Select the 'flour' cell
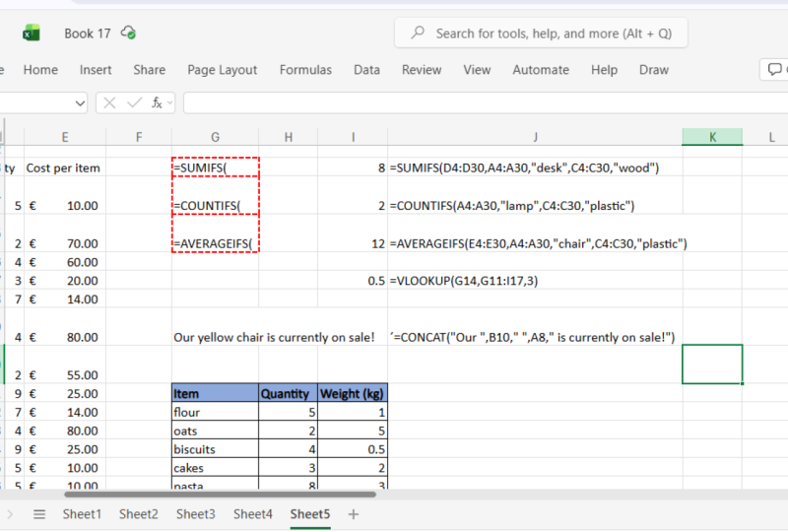This screenshot has height=532, width=788. click(215, 412)
